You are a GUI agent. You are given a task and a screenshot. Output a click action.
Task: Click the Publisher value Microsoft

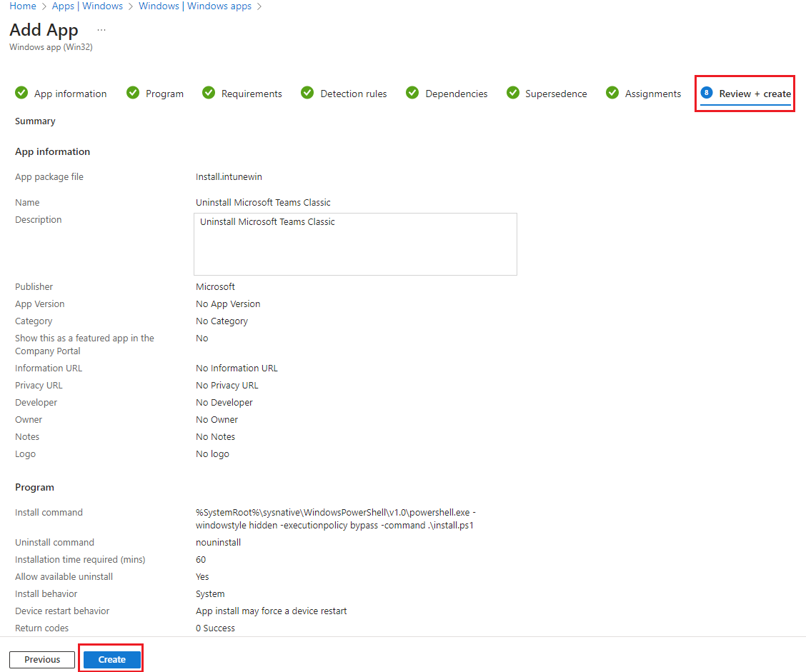coord(215,286)
